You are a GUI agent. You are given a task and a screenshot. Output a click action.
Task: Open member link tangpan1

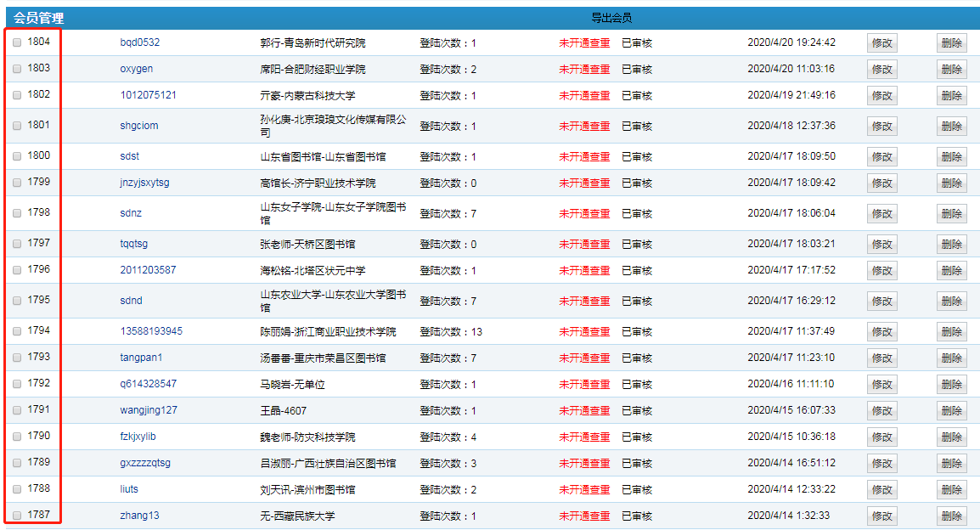(x=141, y=358)
